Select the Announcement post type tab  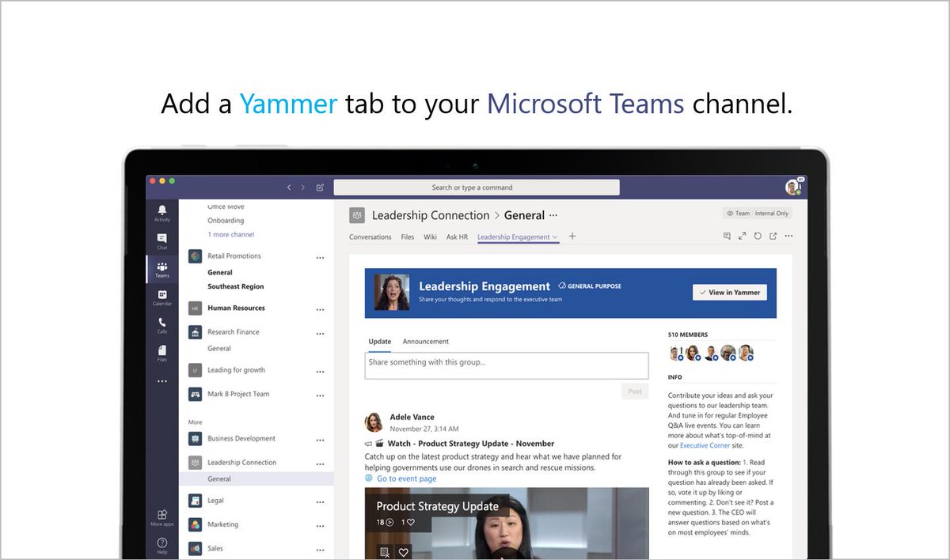point(426,342)
